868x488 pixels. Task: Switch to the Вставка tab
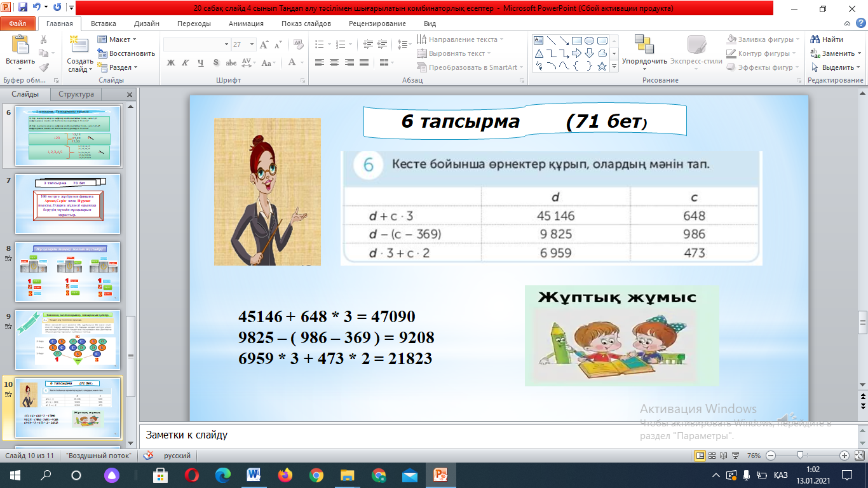click(x=104, y=24)
